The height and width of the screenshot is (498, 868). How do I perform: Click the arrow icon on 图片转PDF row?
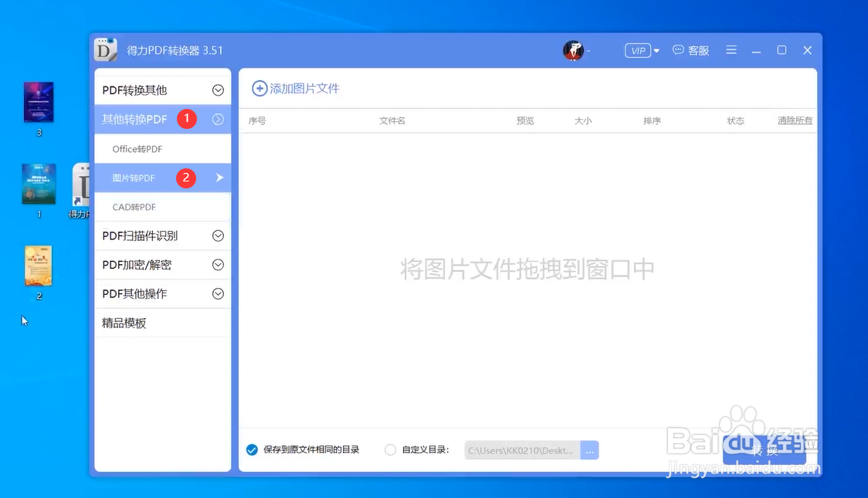pyautogui.click(x=219, y=178)
